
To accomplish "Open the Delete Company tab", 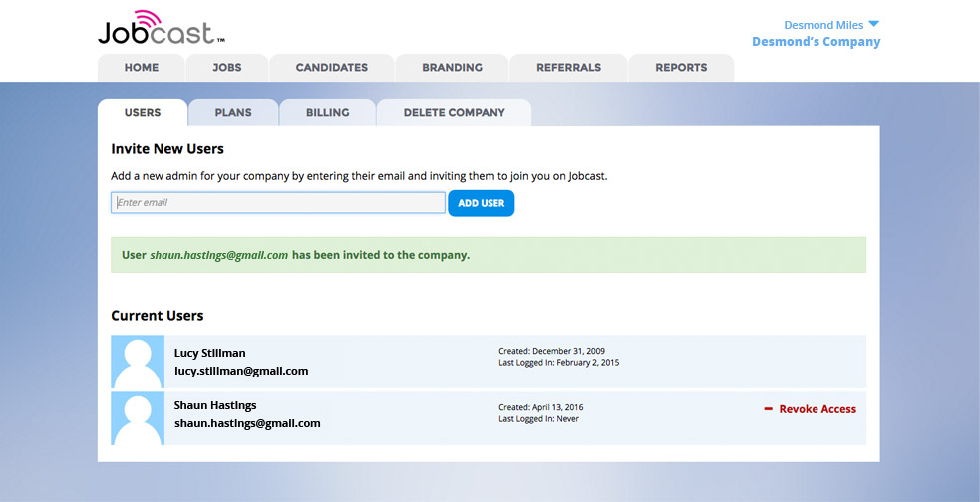I will point(454,113).
